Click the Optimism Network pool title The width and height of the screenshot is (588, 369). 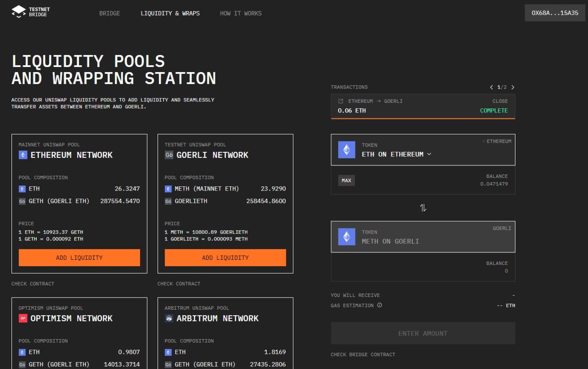click(72, 319)
